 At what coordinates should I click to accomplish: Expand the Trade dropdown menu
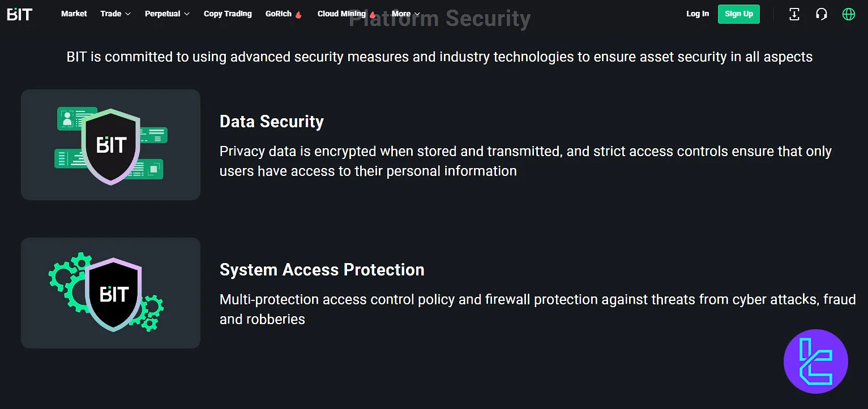click(x=116, y=14)
